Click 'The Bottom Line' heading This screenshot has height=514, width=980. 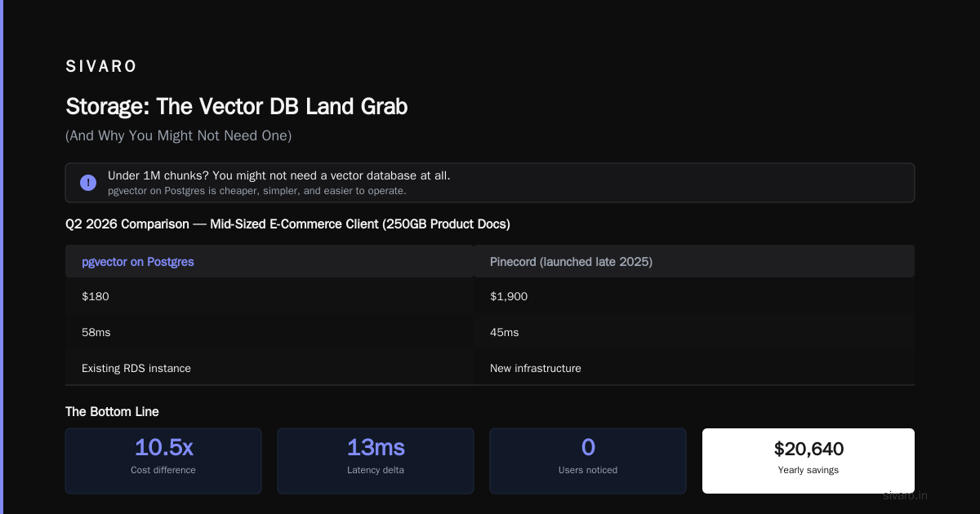[x=112, y=412]
